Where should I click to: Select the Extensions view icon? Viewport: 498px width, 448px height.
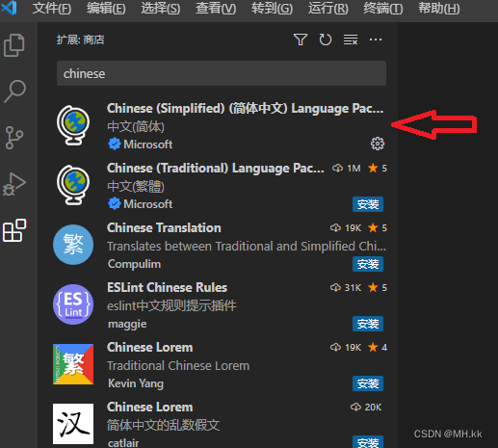click(14, 230)
